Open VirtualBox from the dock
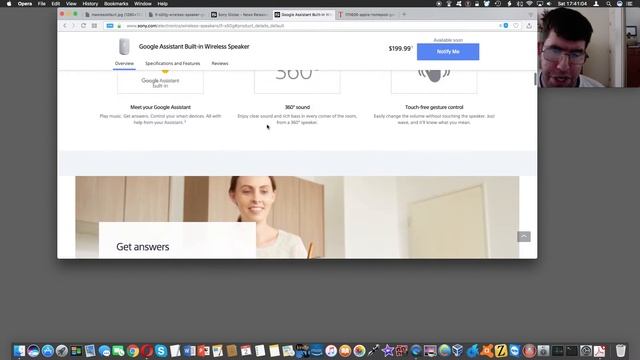Screen dimensions: 640x360 (x=458, y=351)
